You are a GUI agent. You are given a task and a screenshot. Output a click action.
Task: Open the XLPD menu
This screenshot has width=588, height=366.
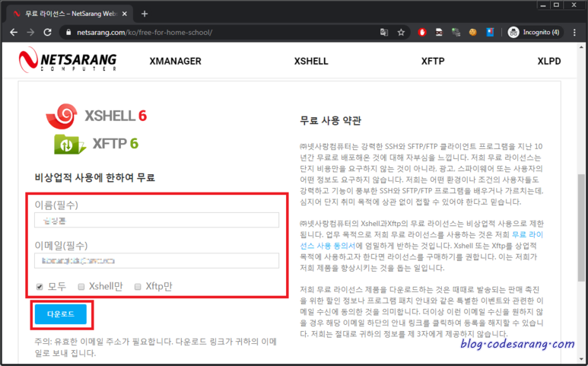click(549, 61)
